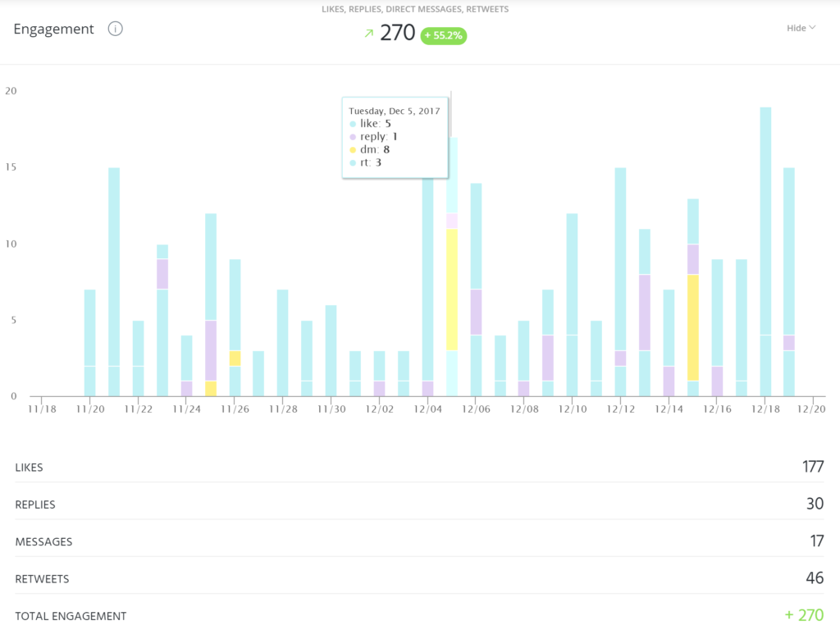Click the 11/18 axis date marker
This screenshot has width=840, height=639.
point(42,409)
